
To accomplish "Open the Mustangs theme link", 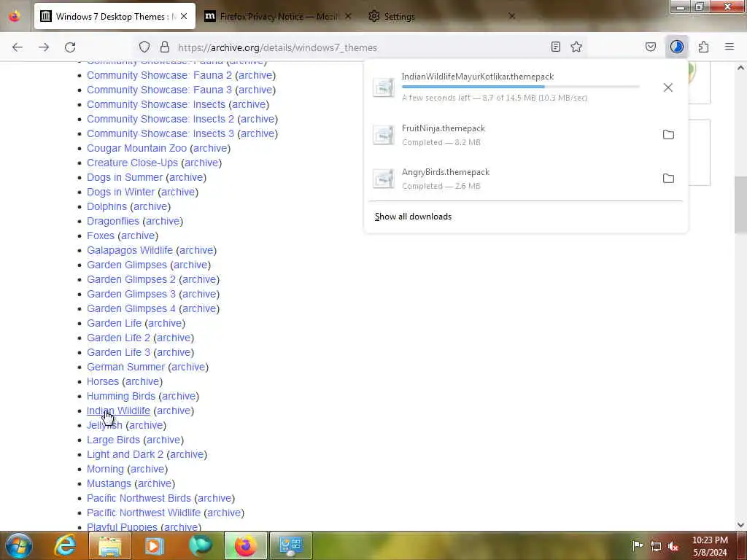I will [x=109, y=484].
